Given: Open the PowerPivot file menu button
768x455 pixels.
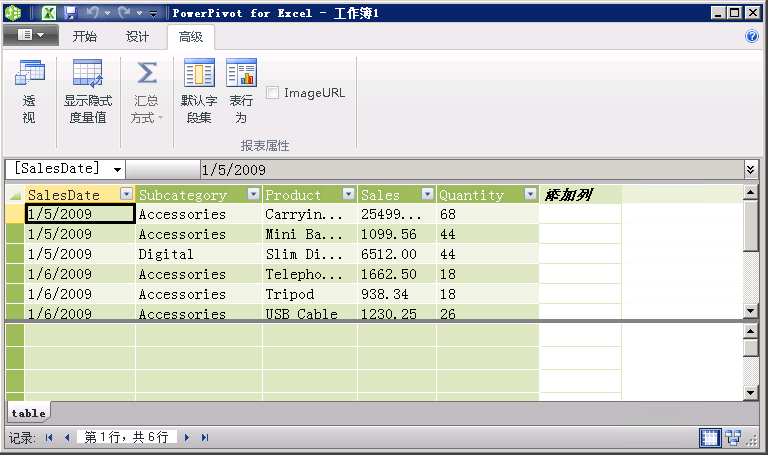Looking at the screenshot, I should tap(30, 35).
